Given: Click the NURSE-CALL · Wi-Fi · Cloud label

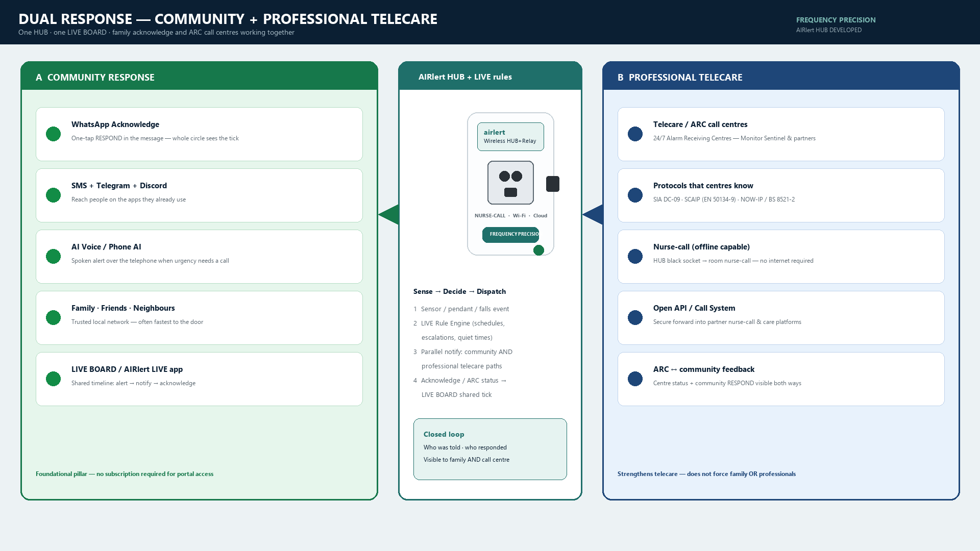Looking at the screenshot, I should tap(510, 216).
